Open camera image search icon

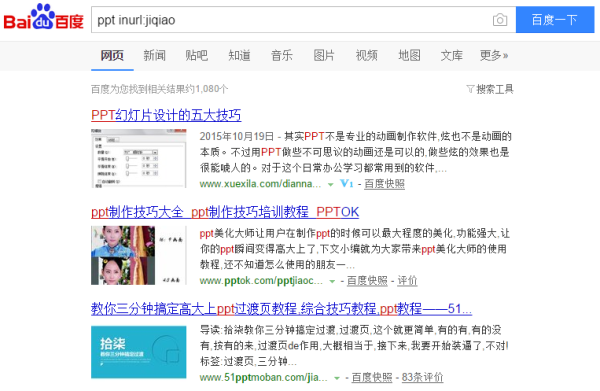pos(500,20)
